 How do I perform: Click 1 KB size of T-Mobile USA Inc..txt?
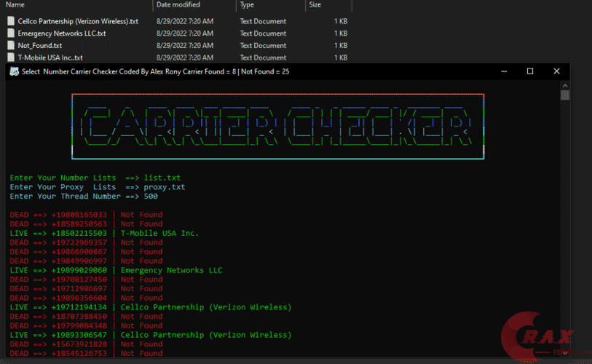(x=341, y=58)
